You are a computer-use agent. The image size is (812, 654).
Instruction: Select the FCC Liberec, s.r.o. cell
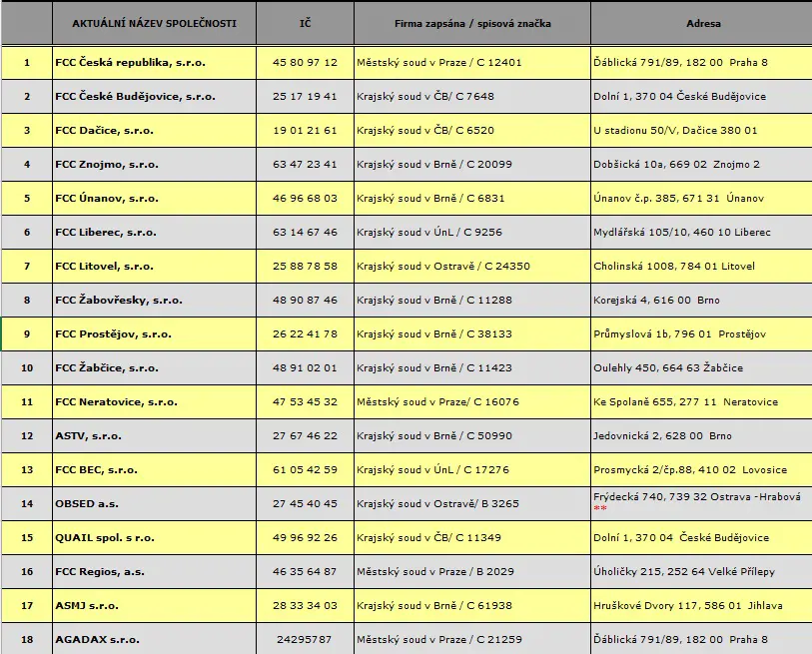point(154,232)
